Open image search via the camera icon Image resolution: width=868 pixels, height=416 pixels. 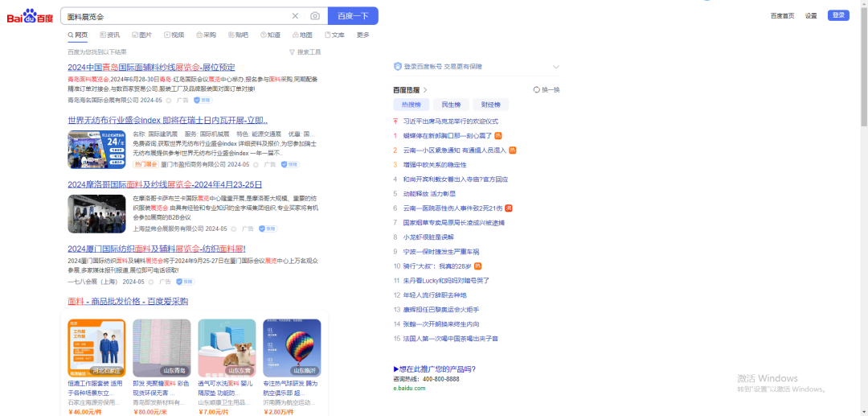pyautogui.click(x=315, y=16)
